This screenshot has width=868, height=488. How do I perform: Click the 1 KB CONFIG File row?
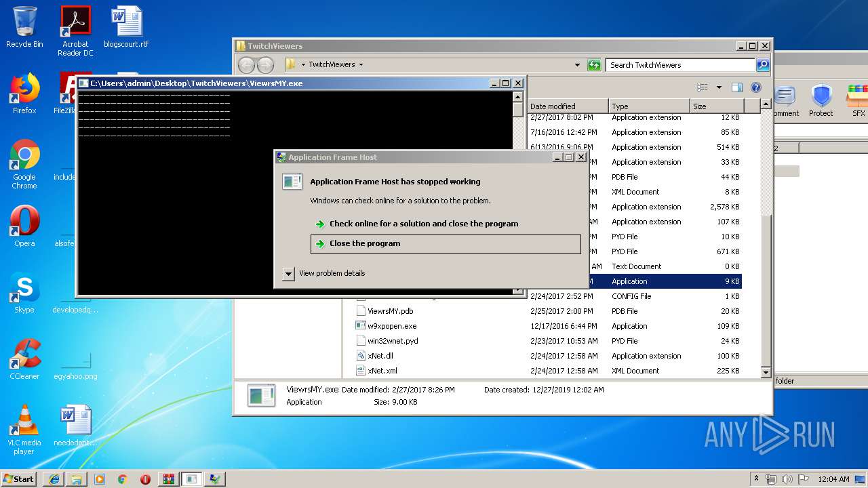coord(548,296)
